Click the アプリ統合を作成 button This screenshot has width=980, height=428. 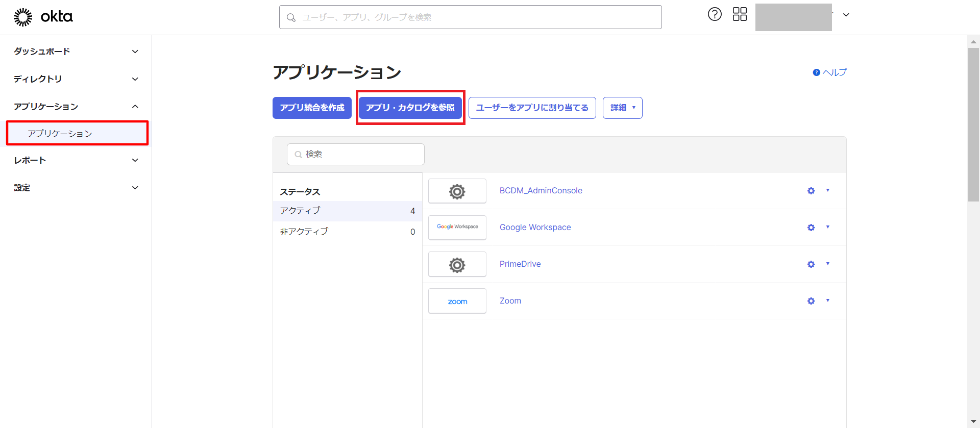[312, 108]
